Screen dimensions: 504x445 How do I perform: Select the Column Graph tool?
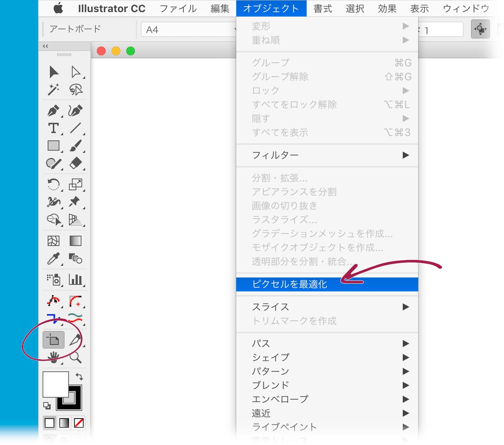(76, 279)
